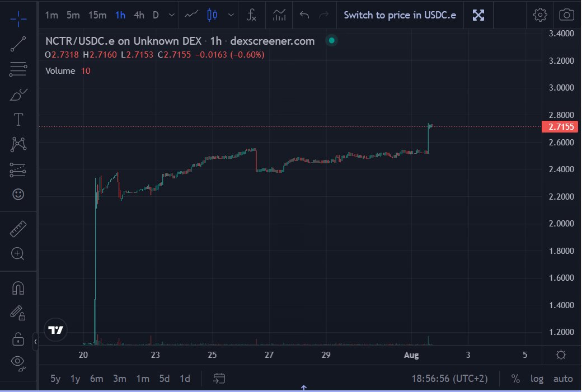Toggle auto scale mode
The height and width of the screenshot is (392, 582).
click(563, 379)
